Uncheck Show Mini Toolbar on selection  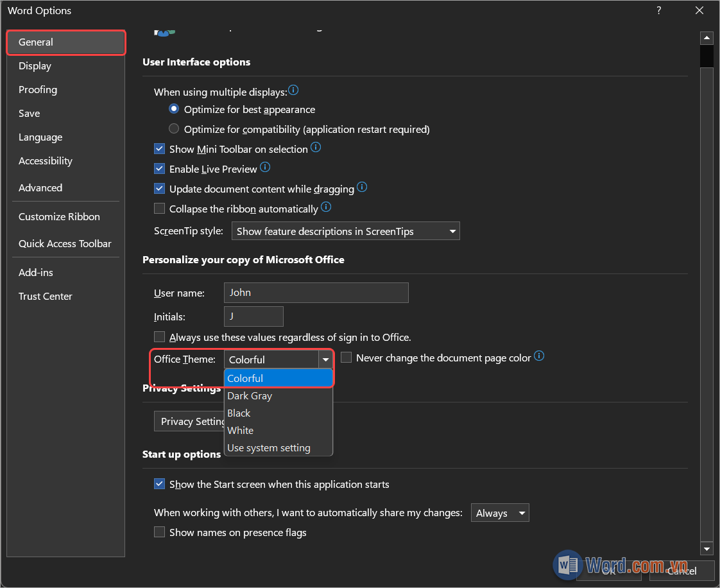click(159, 149)
